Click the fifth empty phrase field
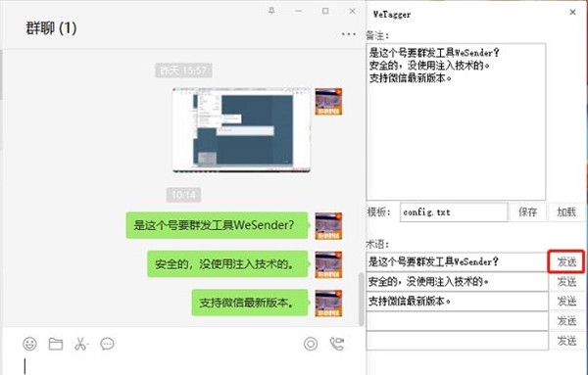The image size is (588, 375). coord(457,341)
